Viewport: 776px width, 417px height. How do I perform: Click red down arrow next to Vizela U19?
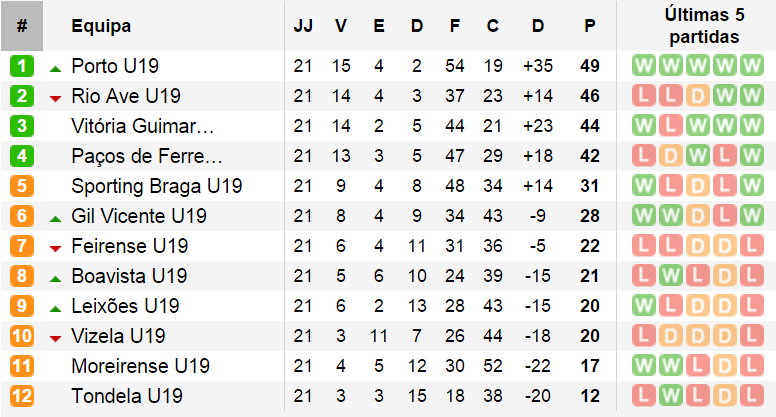tap(55, 338)
